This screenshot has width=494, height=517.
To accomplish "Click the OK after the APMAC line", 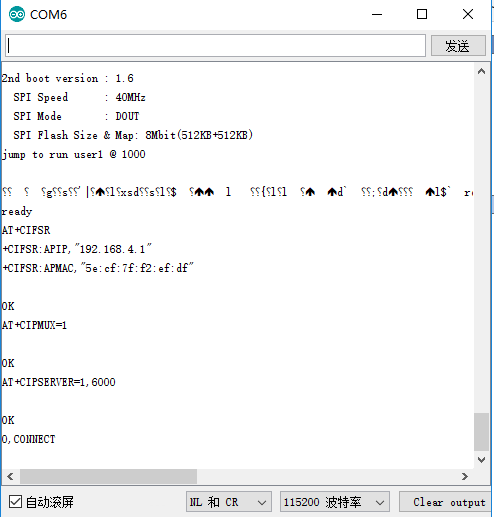I will pos(8,306).
